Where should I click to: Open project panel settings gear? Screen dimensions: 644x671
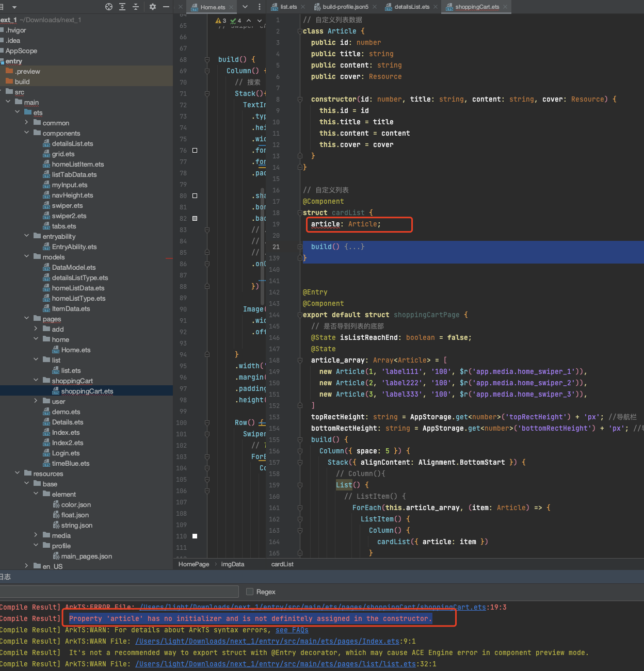(153, 7)
